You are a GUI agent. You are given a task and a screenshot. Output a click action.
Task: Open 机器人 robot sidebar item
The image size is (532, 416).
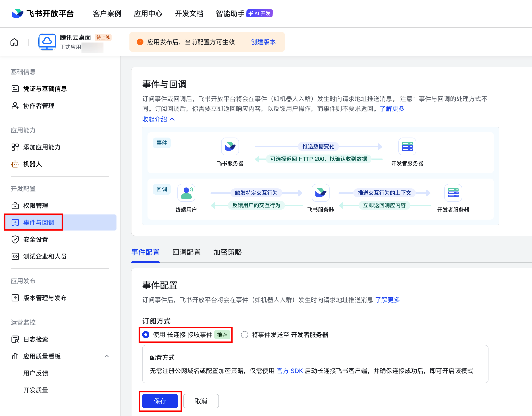point(32,164)
